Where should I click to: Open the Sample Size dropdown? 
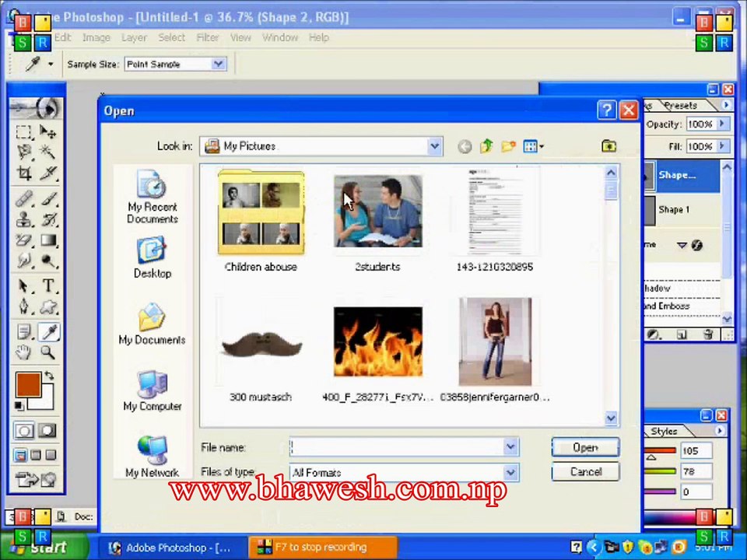click(218, 64)
